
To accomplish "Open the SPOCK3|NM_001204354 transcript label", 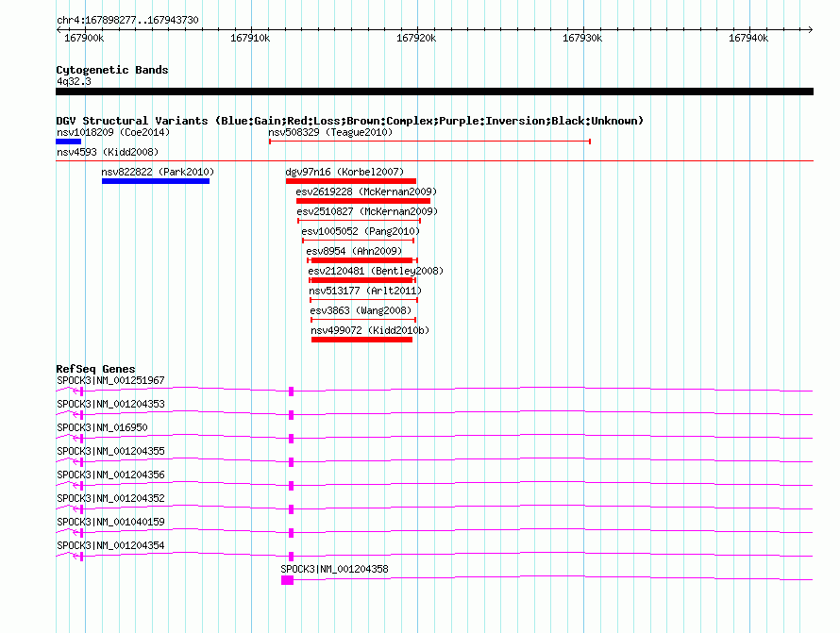I will click(x=110, y=545).
